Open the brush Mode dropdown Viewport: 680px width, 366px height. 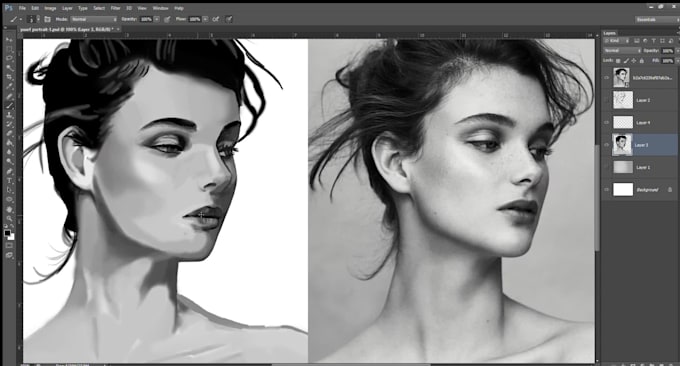94,20
